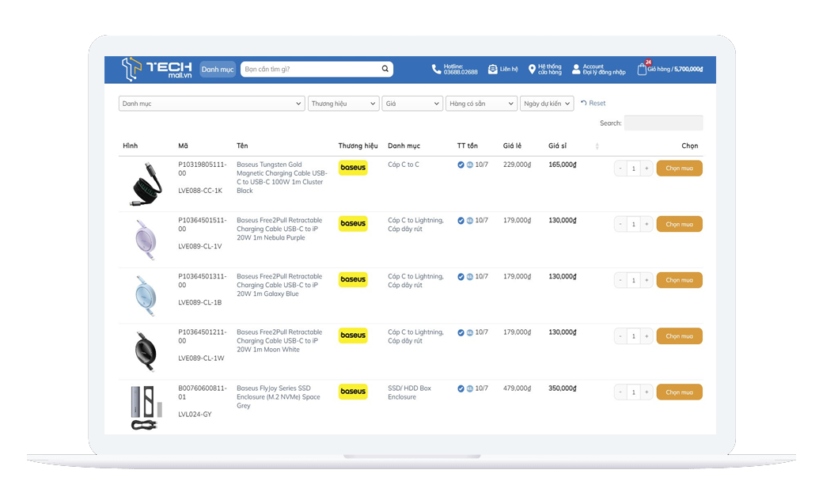Click Chọn mua for Tungsten Gold cable
This screenshot has width=823, height=504.
679,168
